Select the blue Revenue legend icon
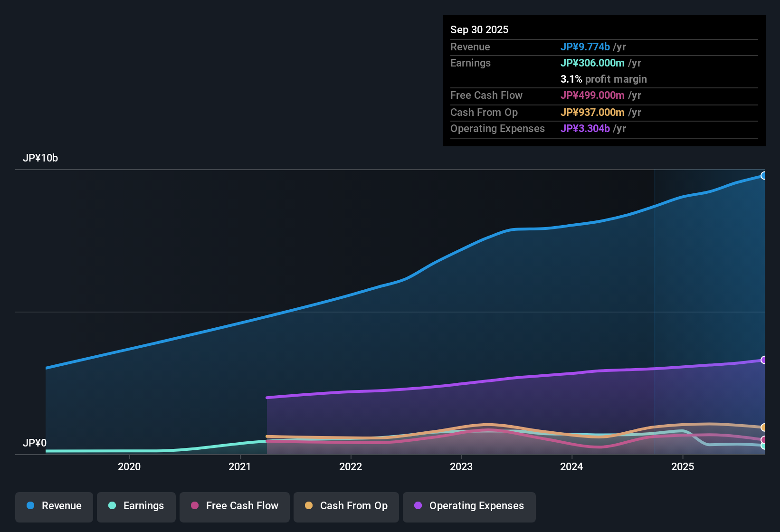The height and width of the screenshot is (532, 780). click(x=30, y=506)
